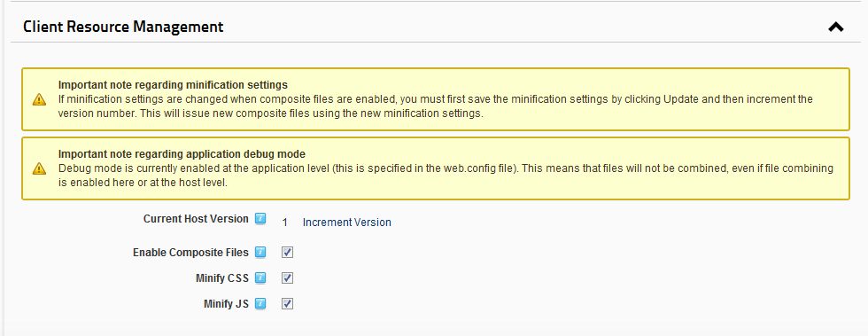Toggle the Minify CSS checkbox
868x336 pixels.
coord(287,277)
